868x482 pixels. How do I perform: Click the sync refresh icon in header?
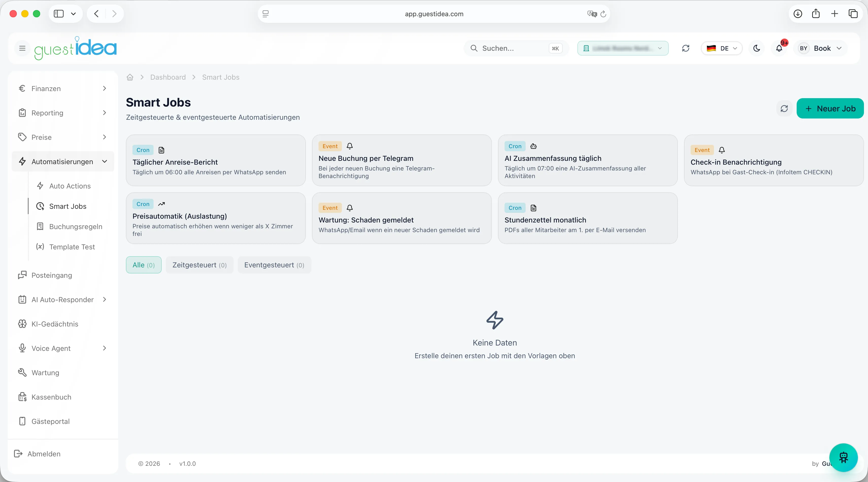pos(685,48)
